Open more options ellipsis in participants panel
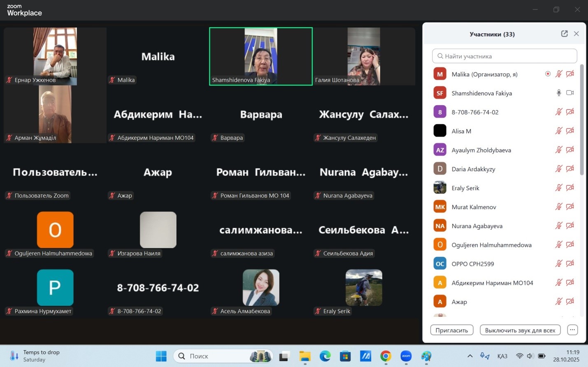The width and height of the screenshot is (588, 367). click(x=572, y=330)
